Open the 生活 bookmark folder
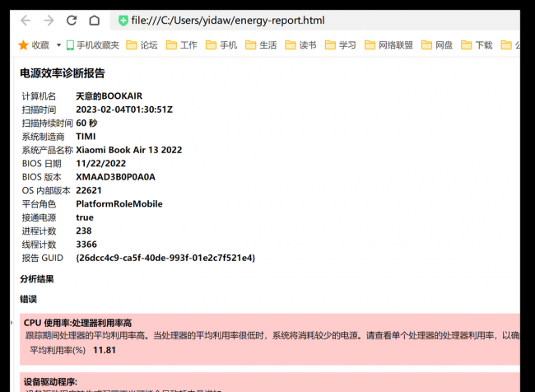 (x=261, y=45)
